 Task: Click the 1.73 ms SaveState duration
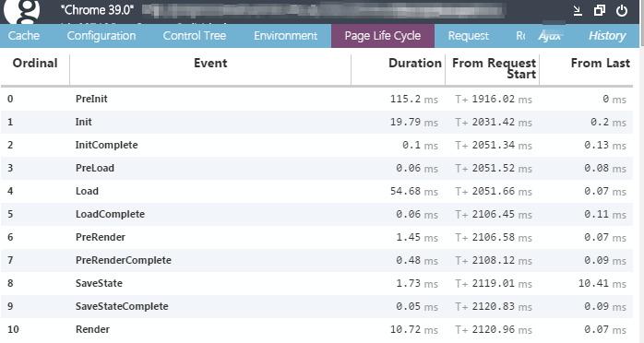pos(417,283)
